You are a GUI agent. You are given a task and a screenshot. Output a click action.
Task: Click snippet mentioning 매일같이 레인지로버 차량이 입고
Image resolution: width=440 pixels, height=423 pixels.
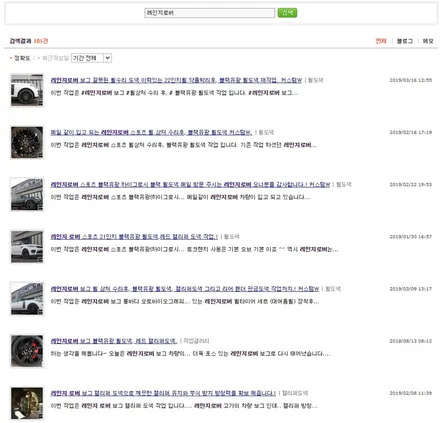click(180, 197)
